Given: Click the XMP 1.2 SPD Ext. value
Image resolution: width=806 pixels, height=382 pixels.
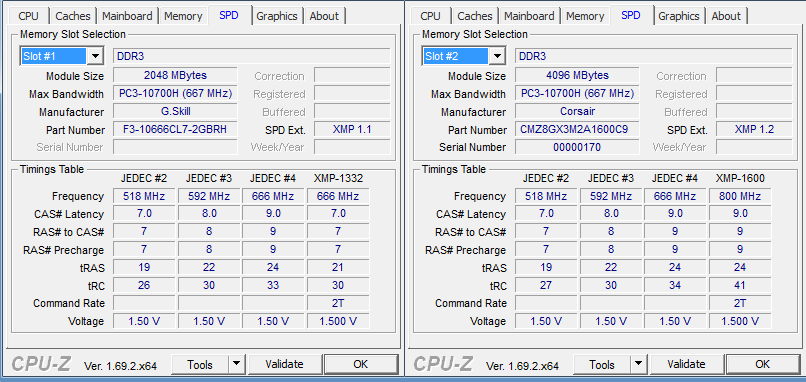Looking at the screenshot, I should click(x=754, y=130).
